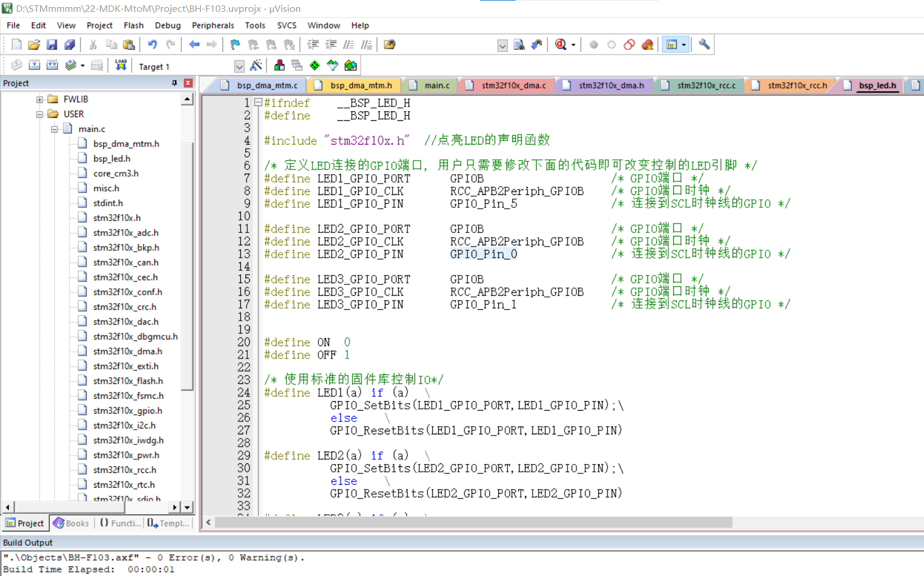Open Manage Run-Time Environment green diamond icon
924x576 pixels.
coord(315,65)
